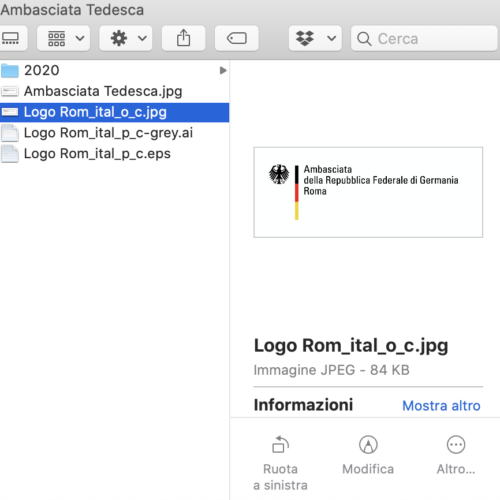Click the share icon in toolbar

click(x=183, y=38)
